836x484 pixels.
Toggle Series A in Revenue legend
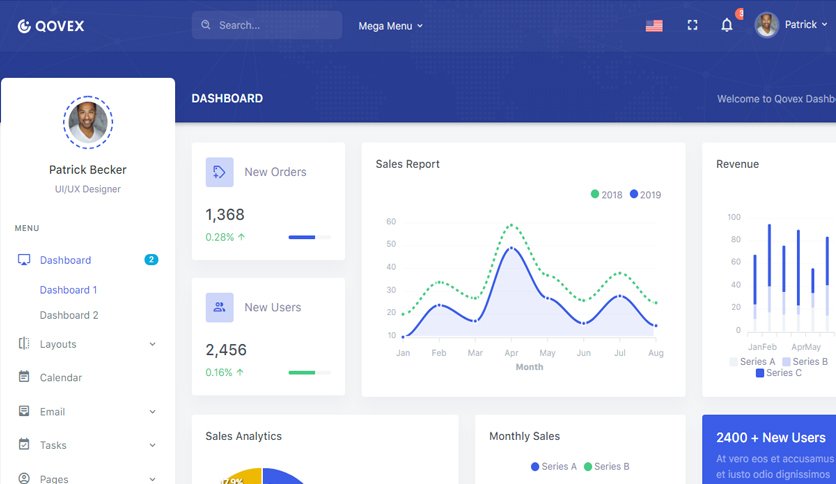coord(752,361)
